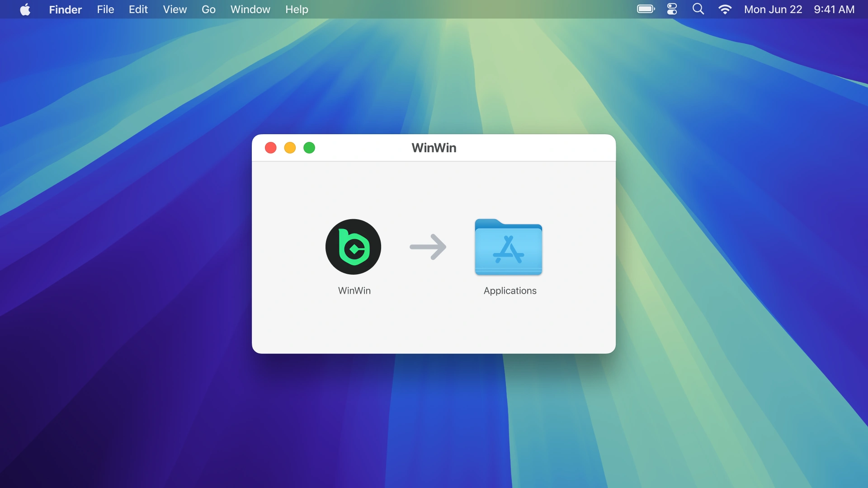The height and width of the screenshot is (488, 868).
Task: Open the WinWin app icon
Action: coord(353,247)
